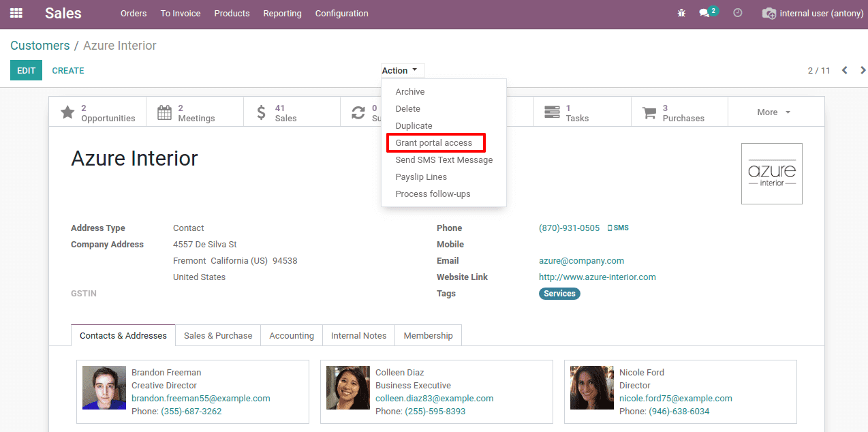The height and width of the screenshot is (432, 868).
Task: Click the SMS phone icon
Action: pos(618,228)
